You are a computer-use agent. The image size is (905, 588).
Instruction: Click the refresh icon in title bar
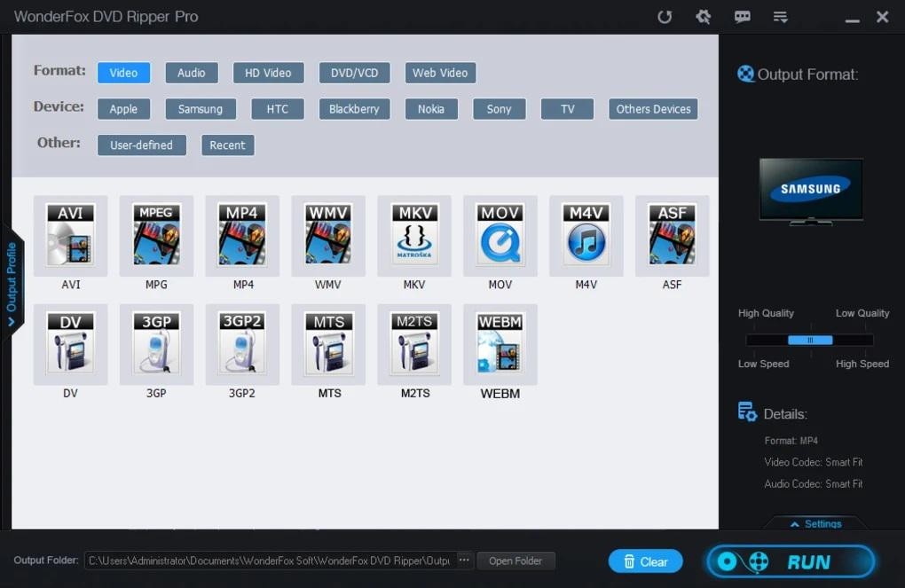pyautogui.click(x=665, y=17)
